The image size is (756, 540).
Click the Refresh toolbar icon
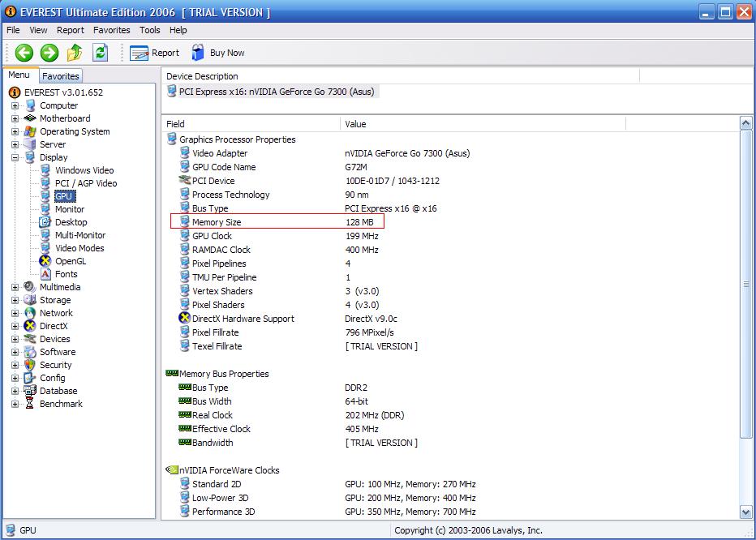coord(100,53)
